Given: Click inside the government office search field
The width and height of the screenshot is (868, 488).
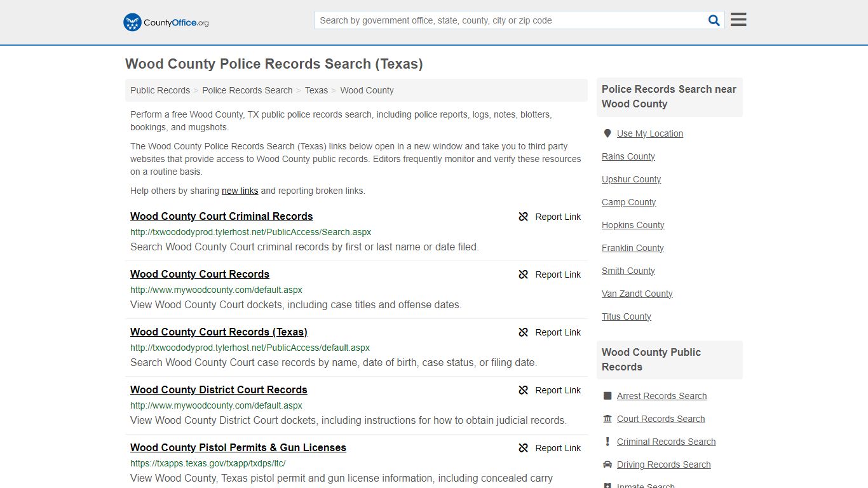Looking at the screenshot, I should point(508,20).
